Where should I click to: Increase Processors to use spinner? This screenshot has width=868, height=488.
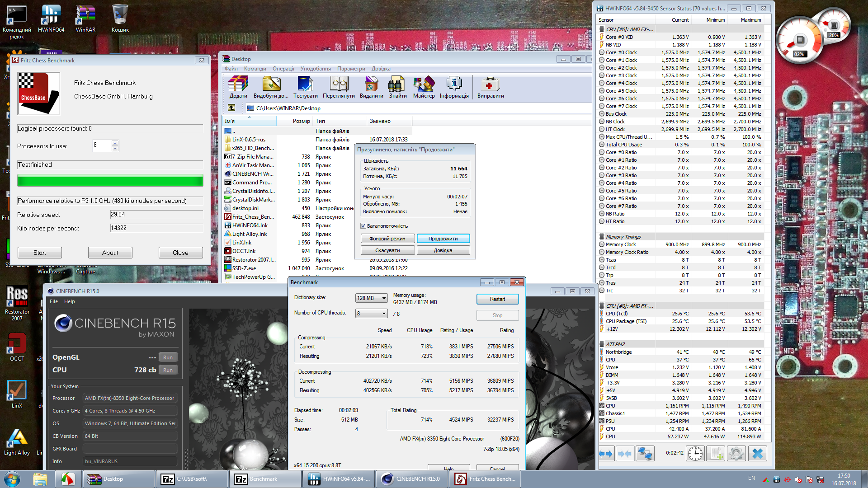(x=115, y=143)
